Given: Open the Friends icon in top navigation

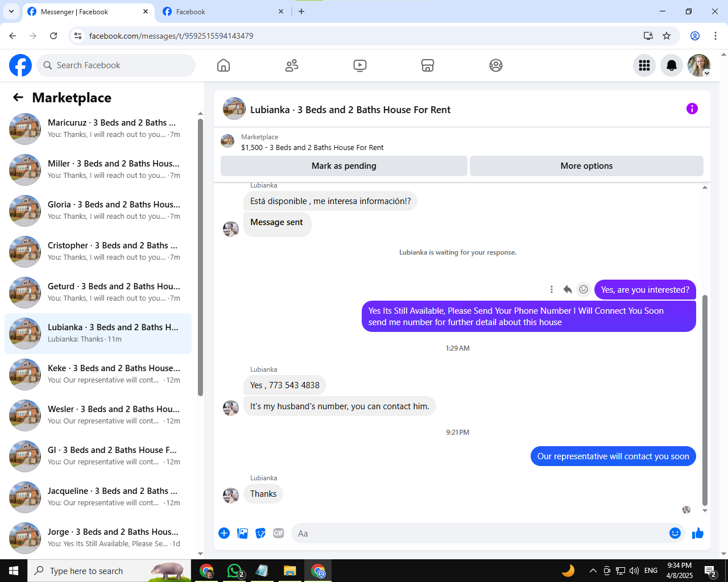Looking at the screenshot, I should (x=292, y=65).
